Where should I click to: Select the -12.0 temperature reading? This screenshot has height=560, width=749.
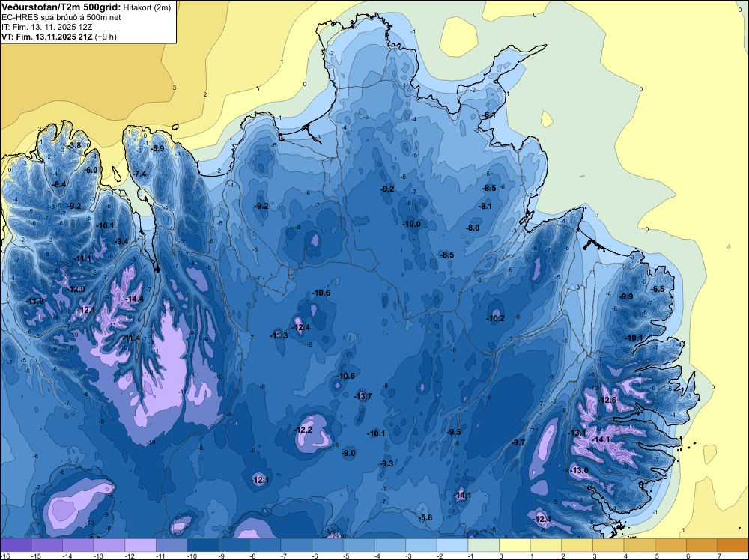[76, 289]
